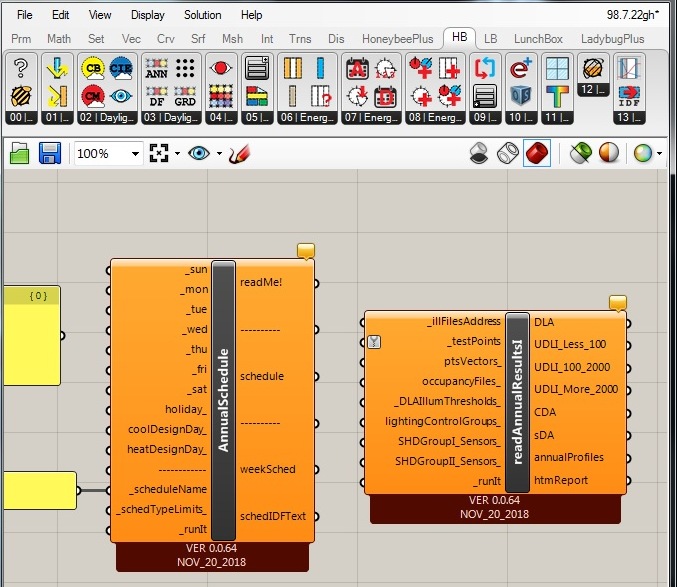677x587 pixels.
Task: Click the schedIDFText output parameter
Action: pyautogui.click(x=273, y=516)
